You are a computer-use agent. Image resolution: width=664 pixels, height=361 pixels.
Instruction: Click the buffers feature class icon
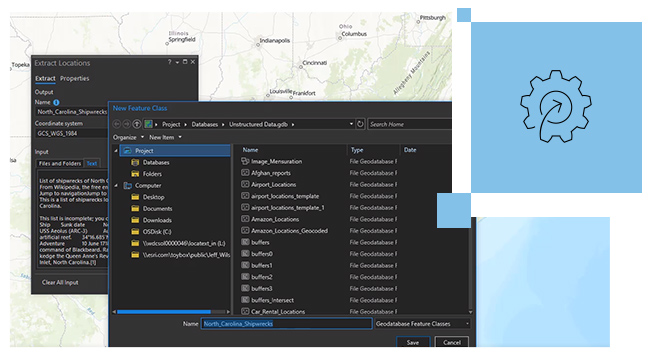245,242
